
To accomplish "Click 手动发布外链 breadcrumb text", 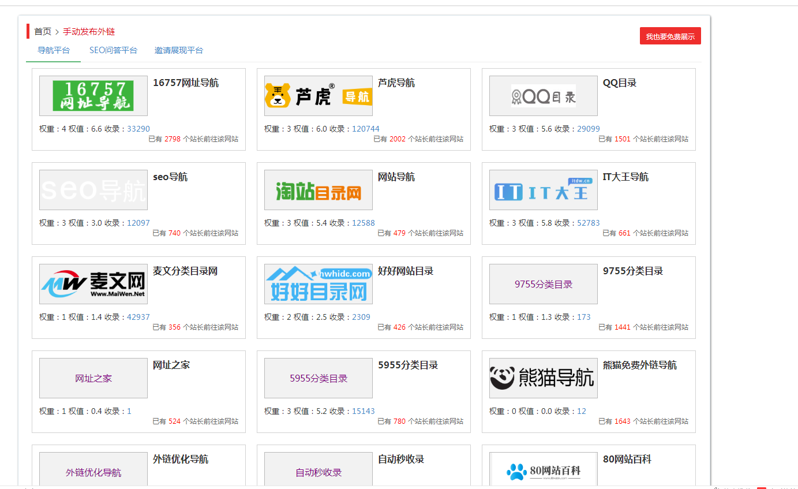I will 89,32.
